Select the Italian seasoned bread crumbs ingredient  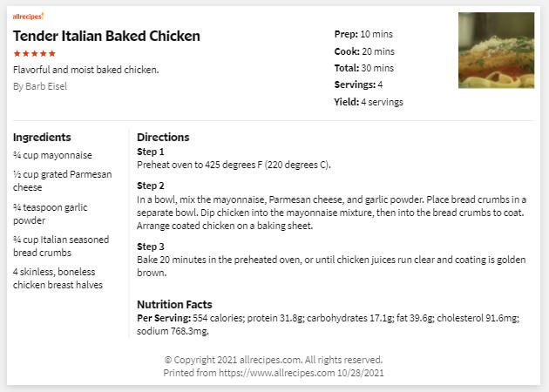(x=61, y=246)
